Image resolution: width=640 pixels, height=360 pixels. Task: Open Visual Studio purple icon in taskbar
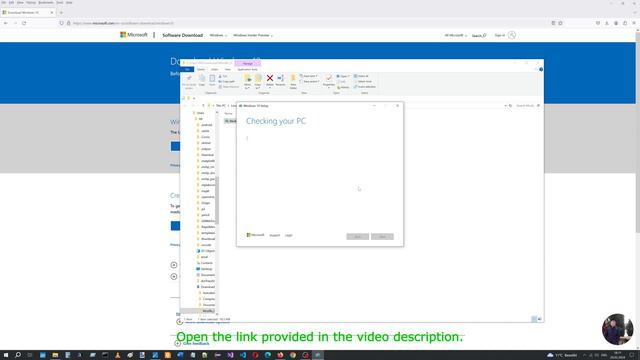coord(230,355)
